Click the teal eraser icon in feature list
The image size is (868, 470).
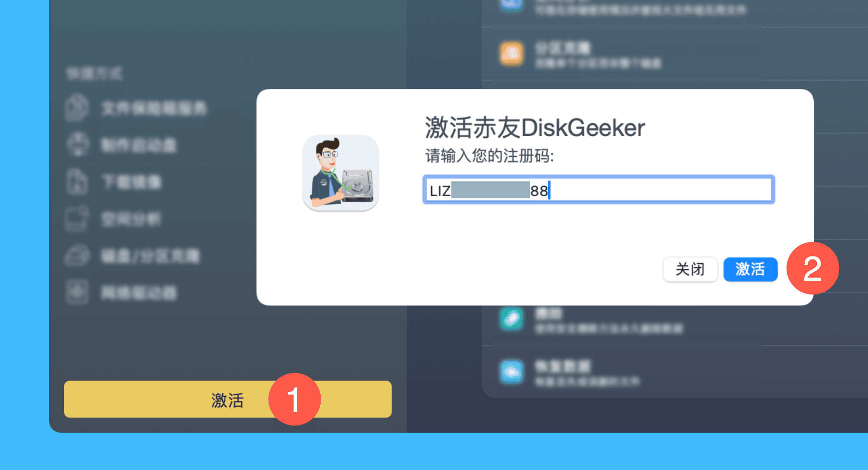point(512,319)
